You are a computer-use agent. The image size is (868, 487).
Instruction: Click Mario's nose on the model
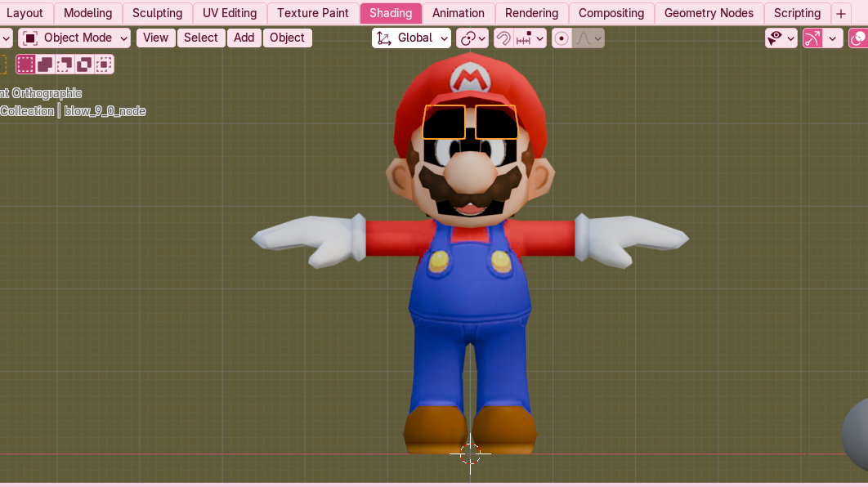pos(471,171)
